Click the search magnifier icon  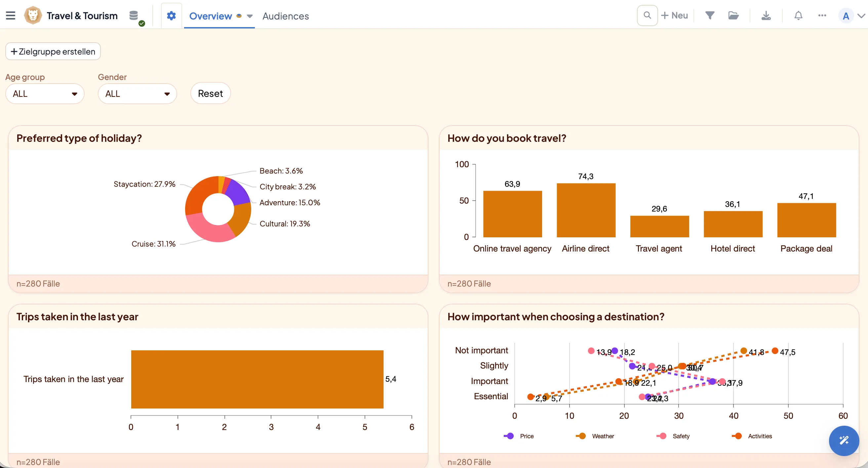[647, 16]
